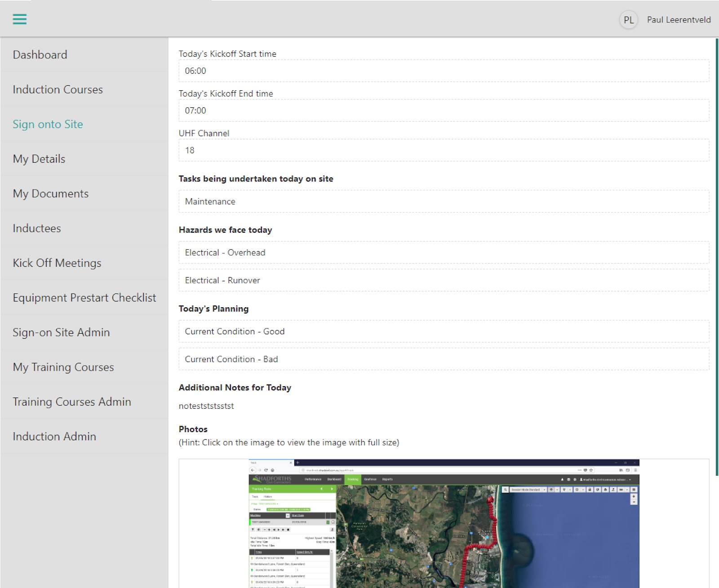719x588 pixels.
Task: Click the additional notes text
Action: point(206,406)
